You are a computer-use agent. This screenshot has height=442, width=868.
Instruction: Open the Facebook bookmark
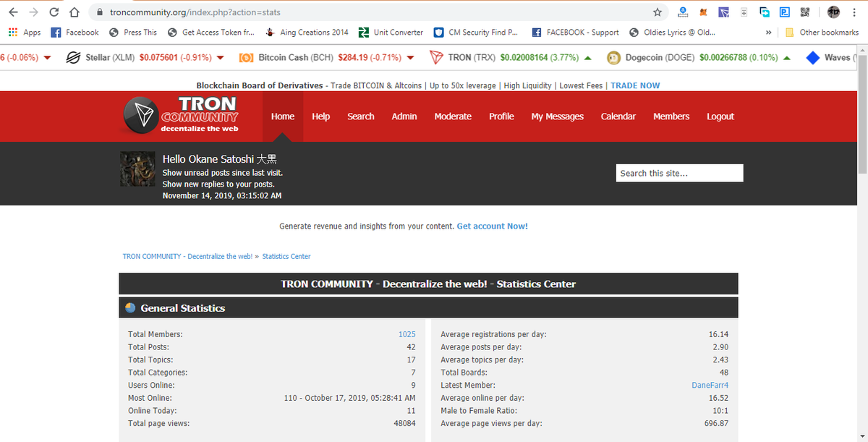point(75,32)
